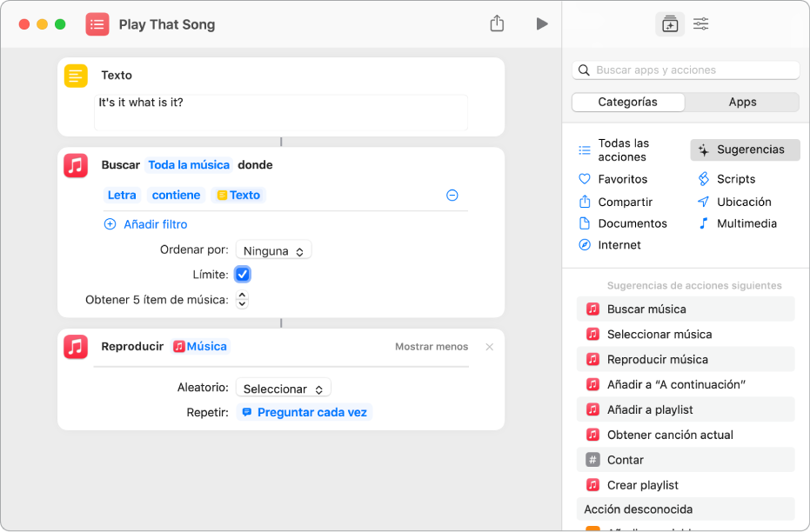This screenshot has height=532, width=810.
Task: Change Repetir Preguntar cada vez value
Action: (x=305, y=412)
